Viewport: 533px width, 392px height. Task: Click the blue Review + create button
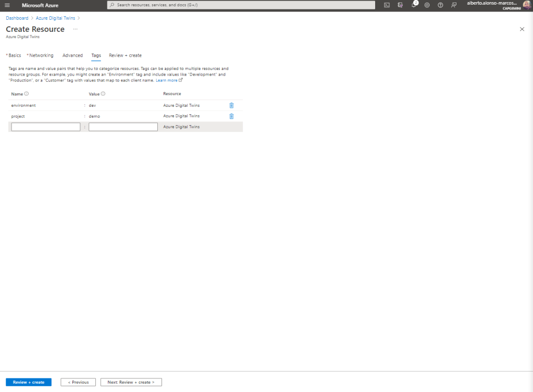click(x=29, y=382)
